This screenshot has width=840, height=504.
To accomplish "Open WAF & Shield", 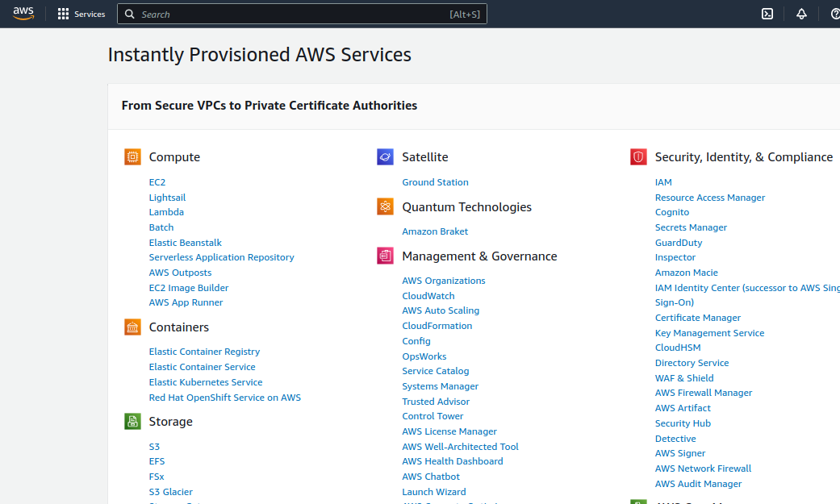I will point(684,378).
